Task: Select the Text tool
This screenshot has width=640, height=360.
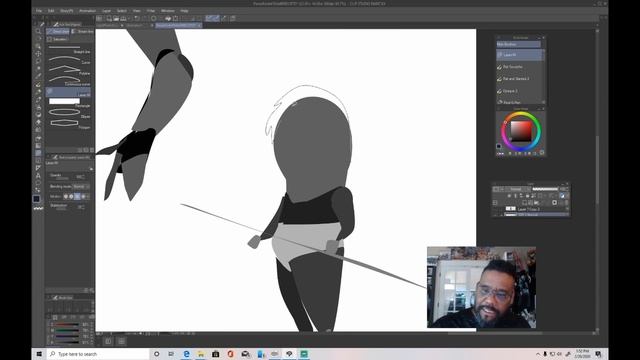Action: pyautogui.click(x=38, y=176)
